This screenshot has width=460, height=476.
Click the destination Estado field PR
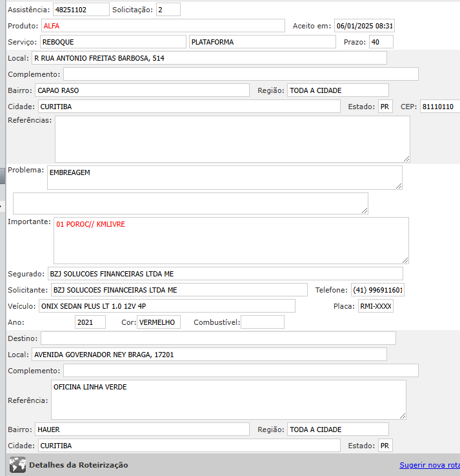[x=385, y=446]
